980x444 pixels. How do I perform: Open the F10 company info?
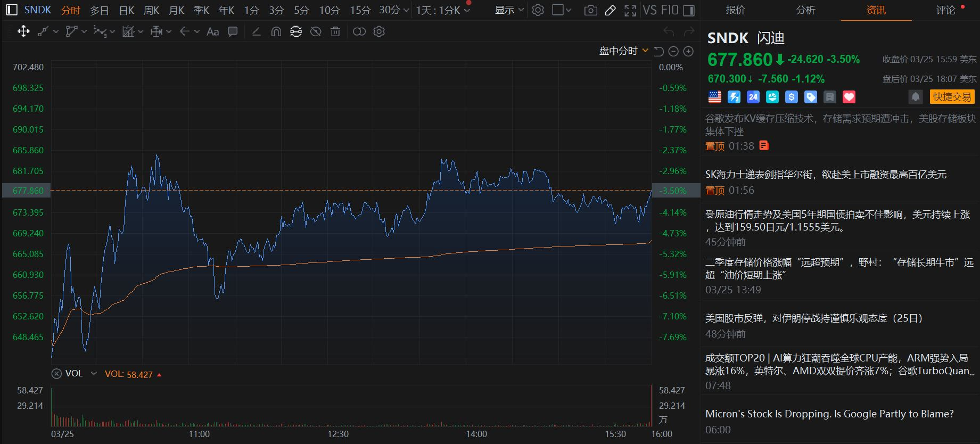point(670,10)
